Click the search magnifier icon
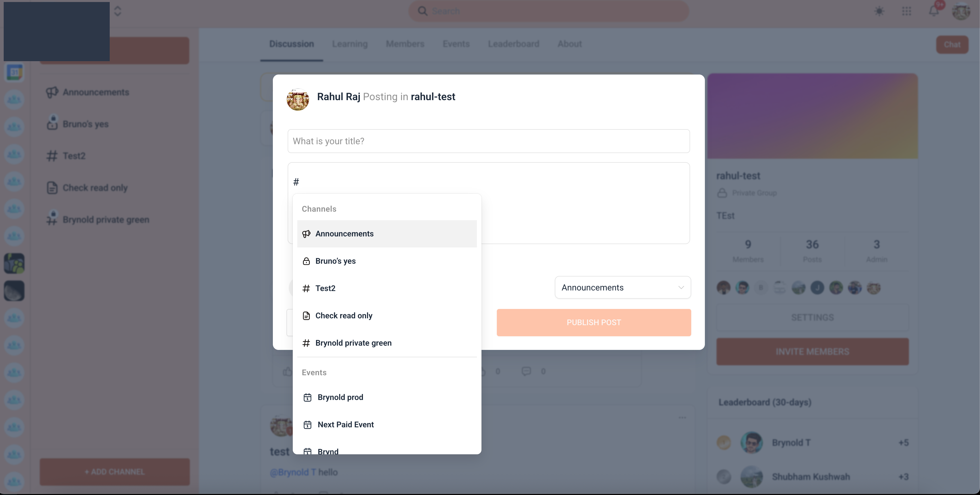980x495 pixels. pyautogui.click(x=422, y=11)
